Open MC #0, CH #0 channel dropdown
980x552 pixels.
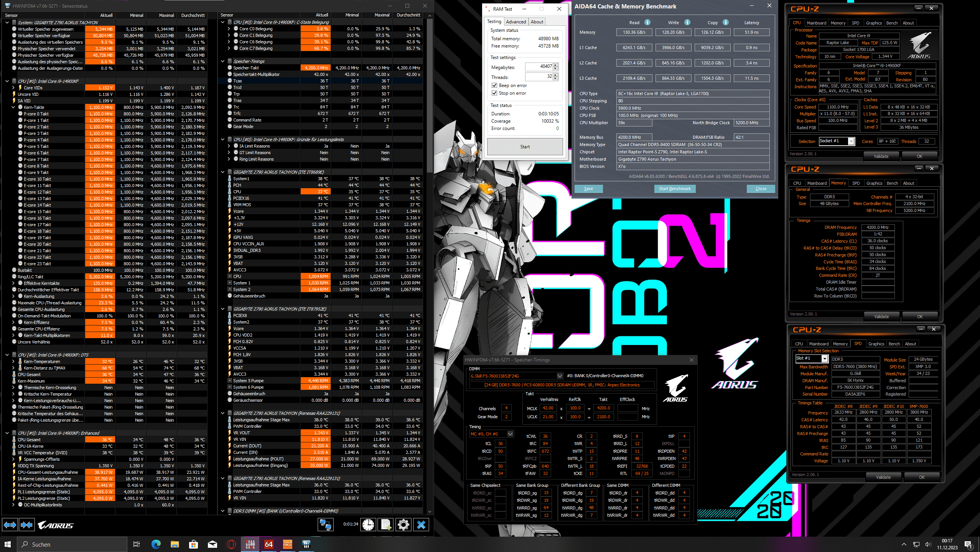tap(510, 434)
